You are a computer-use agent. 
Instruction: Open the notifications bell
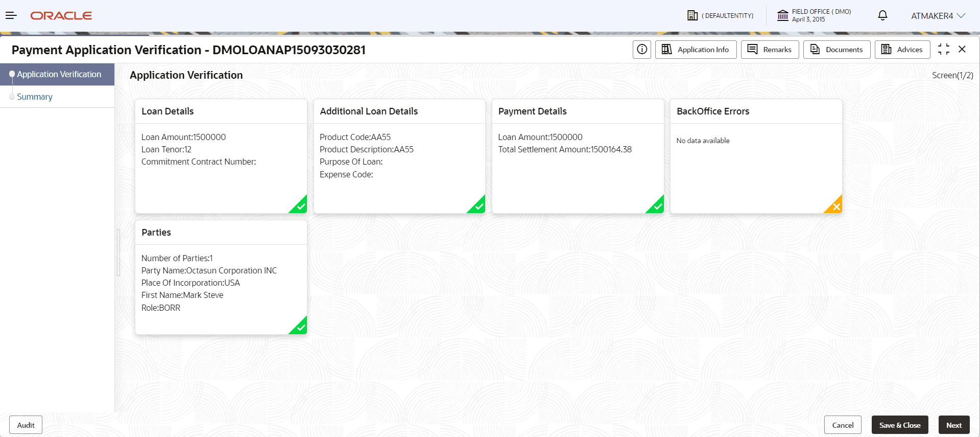882,15
